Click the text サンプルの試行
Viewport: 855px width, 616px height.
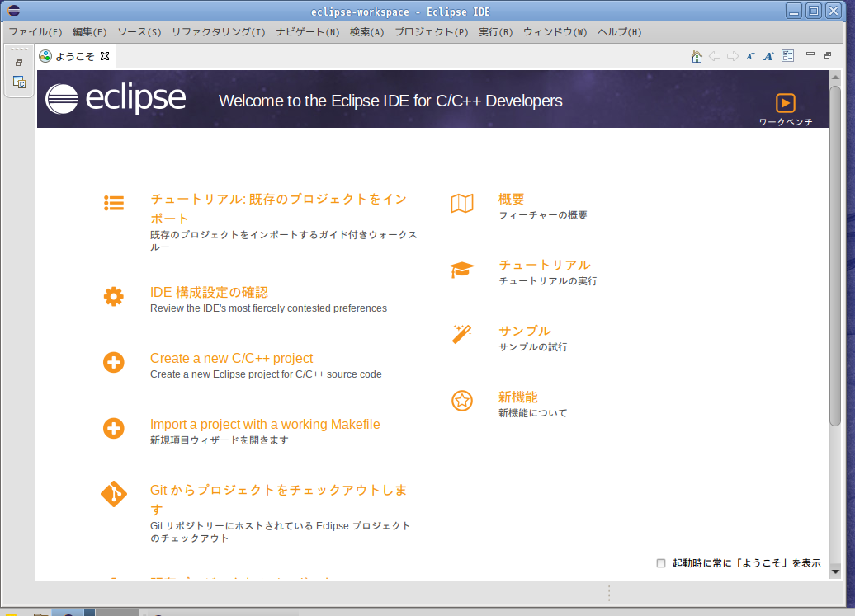click(x=533, y=347)
